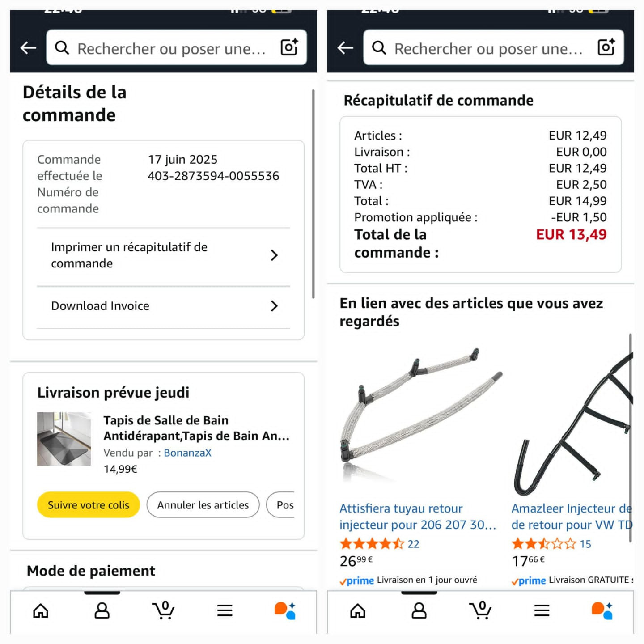Tap the back arrow on left screen
This screenshot has height=644, width=644.
[28, 47]
